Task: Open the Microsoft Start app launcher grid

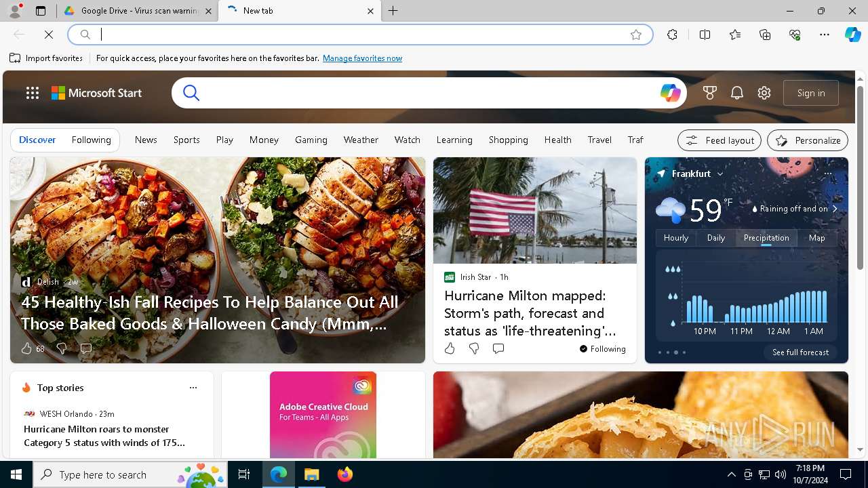Action: click(33, 93)
